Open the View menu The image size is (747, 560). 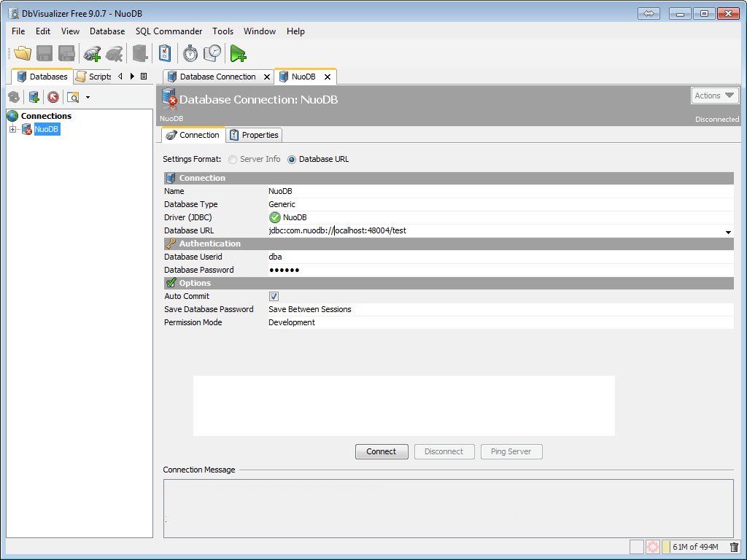[x=70, y=31]
